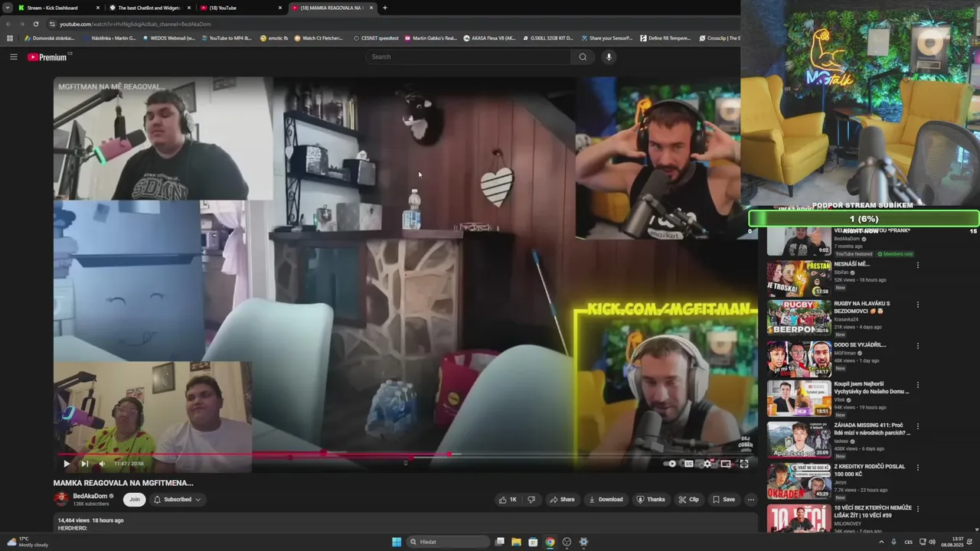Viewport: 980px width, 551px height.
Task: Enter fullscreen video mode
Action: click(x=744, y=463)
